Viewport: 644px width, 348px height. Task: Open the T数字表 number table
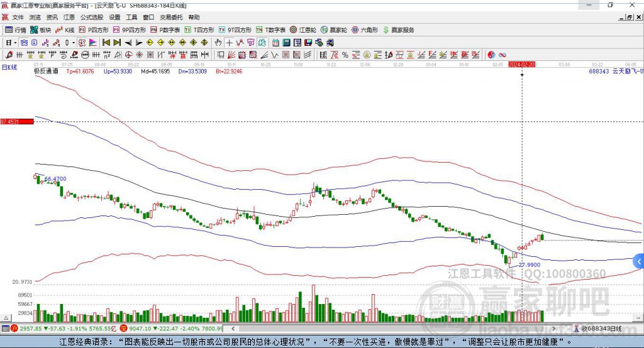coord(271,30)
